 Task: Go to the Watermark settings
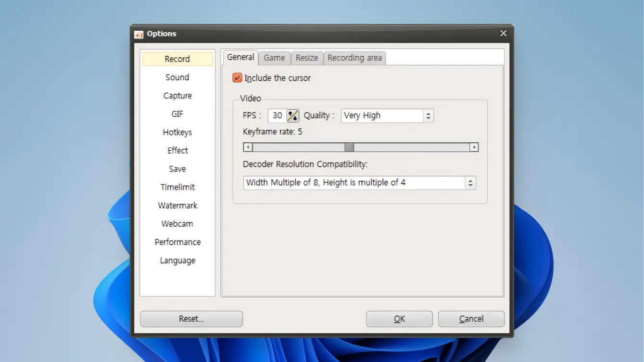coord(177,206)
